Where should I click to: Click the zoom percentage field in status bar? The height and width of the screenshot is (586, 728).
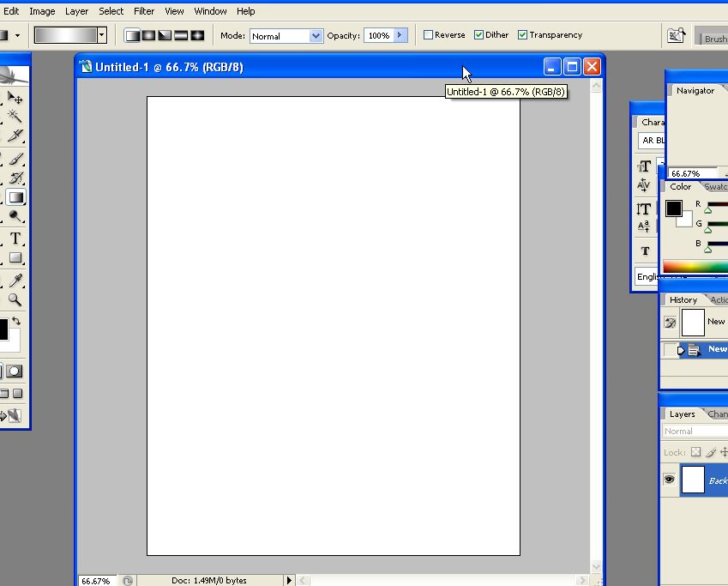click(x=95, y=581)
